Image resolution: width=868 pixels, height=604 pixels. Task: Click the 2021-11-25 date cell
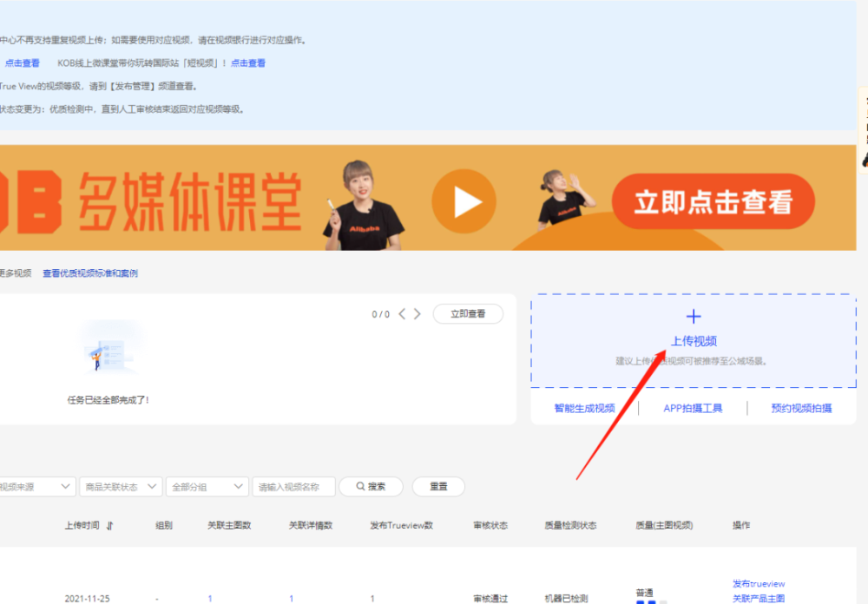tap(87, 599)
